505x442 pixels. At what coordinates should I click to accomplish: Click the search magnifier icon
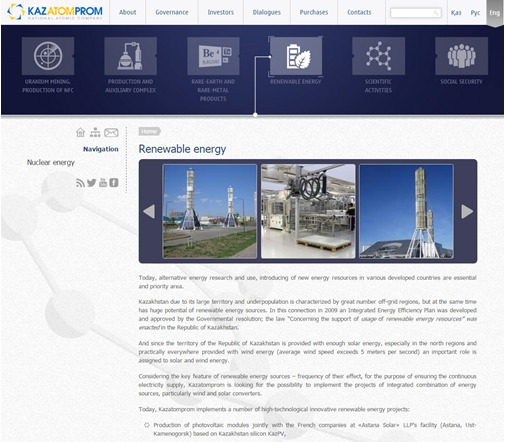(436, 13)
